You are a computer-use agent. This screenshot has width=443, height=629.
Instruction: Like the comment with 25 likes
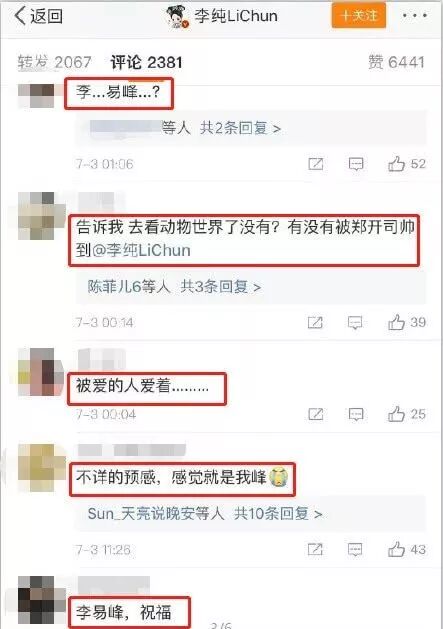click(x=406, y=414)
